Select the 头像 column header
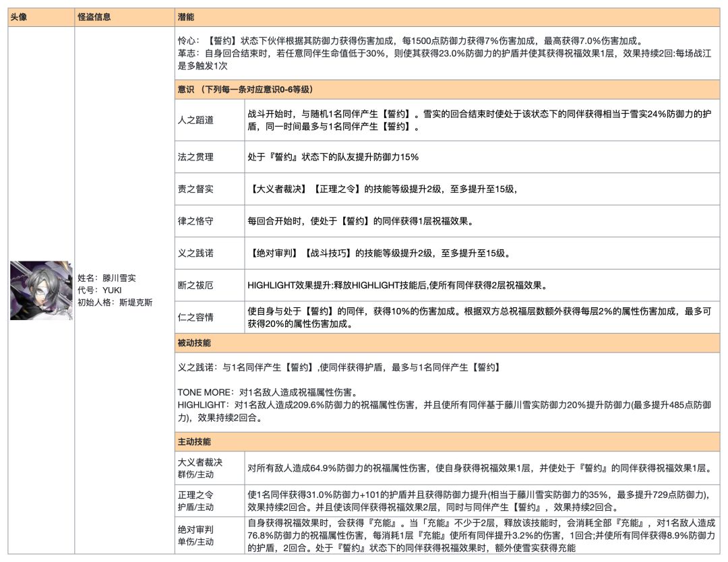Screen dimensions: 728x562 [x=41, y=17]
